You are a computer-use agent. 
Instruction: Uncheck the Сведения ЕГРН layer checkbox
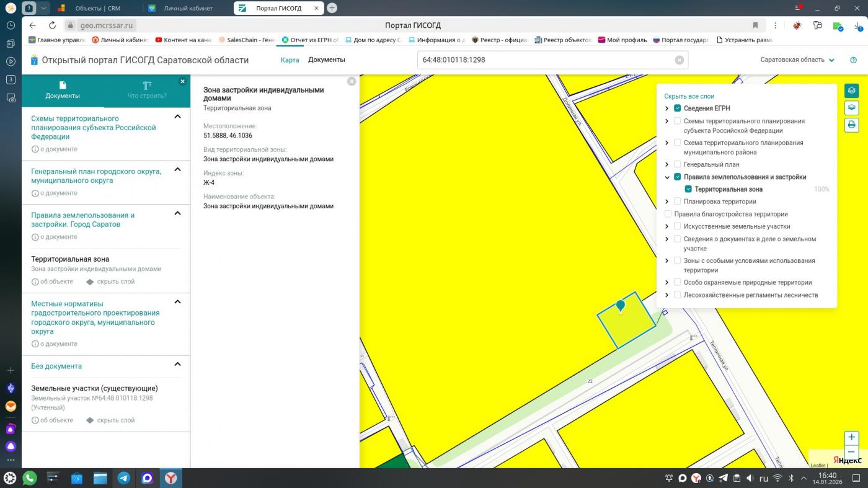click(677, 109)
